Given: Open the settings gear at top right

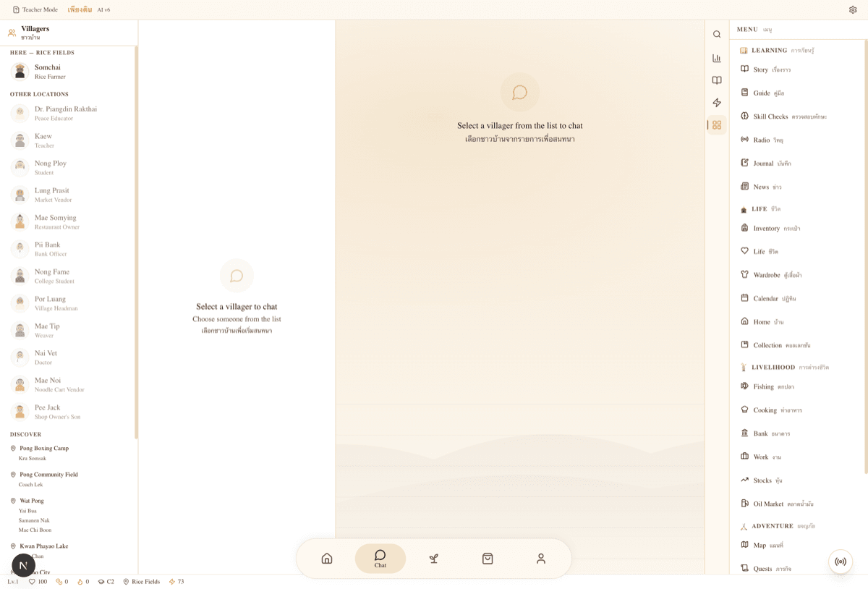Looking at the screenshot, I should point(853,9).
